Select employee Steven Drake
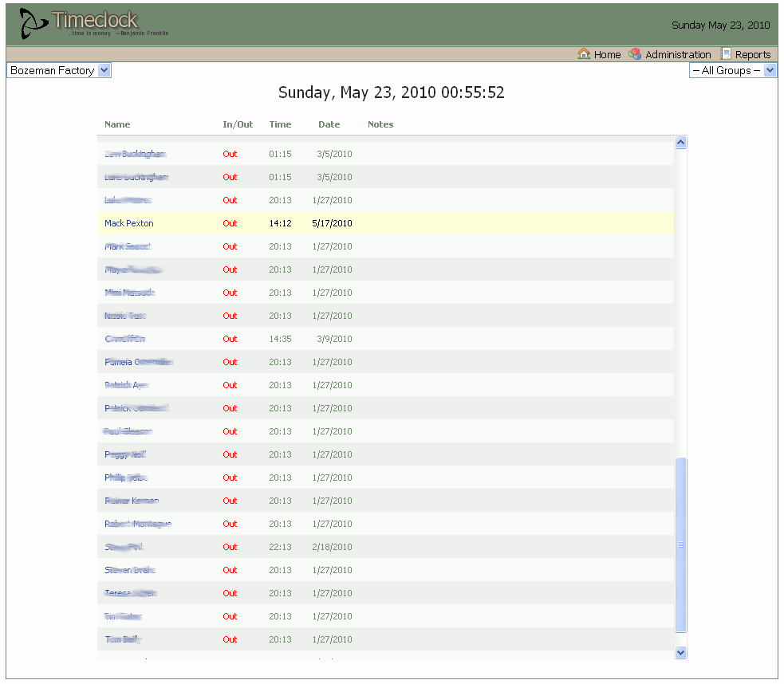This screenshot has height=684, width=784. (x=130, y=570)
